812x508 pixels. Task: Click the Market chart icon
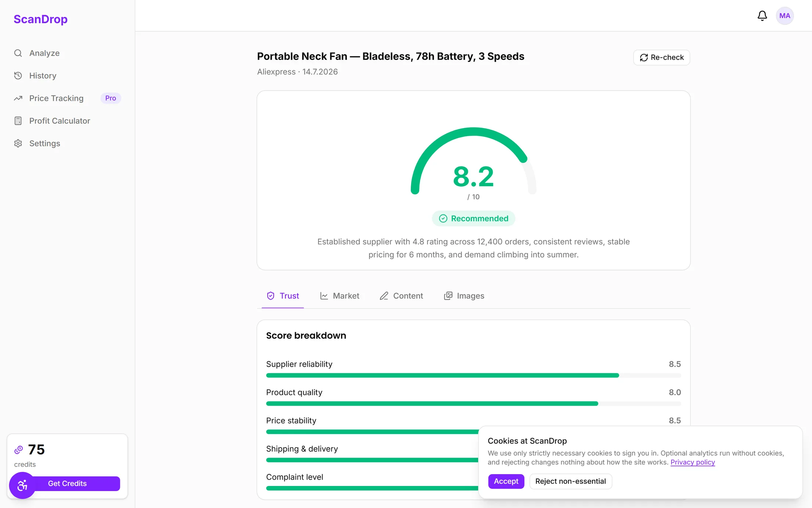coord(324,296)
